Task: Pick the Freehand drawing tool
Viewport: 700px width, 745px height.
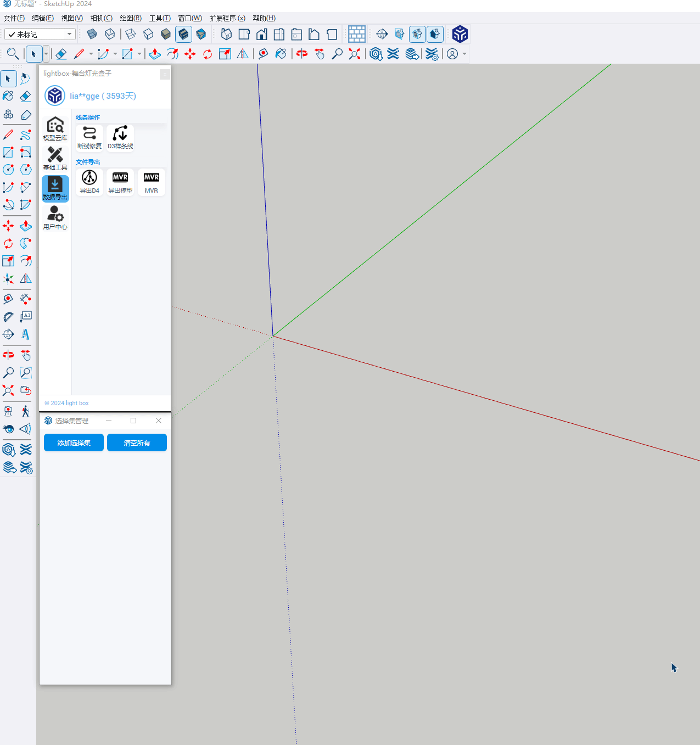Action: tap(25, 135)
